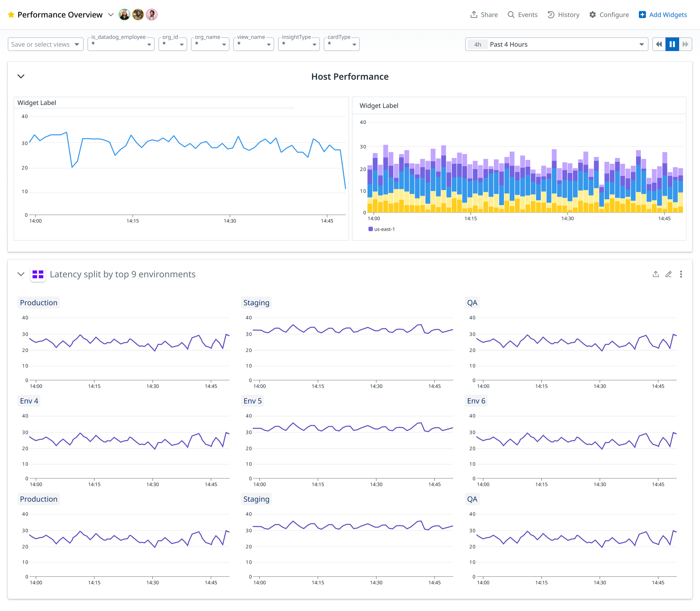Open Events search icon

click(511, 15)
